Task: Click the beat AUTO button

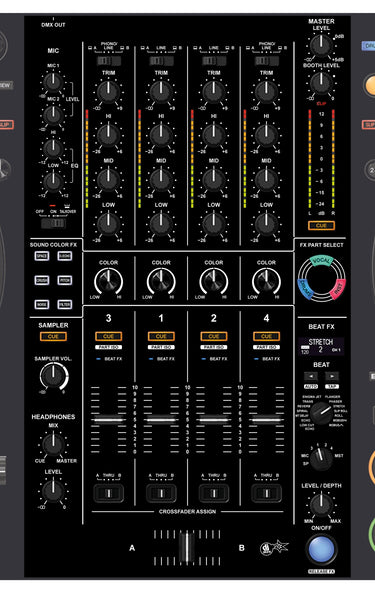Action: tap(311, 387)
